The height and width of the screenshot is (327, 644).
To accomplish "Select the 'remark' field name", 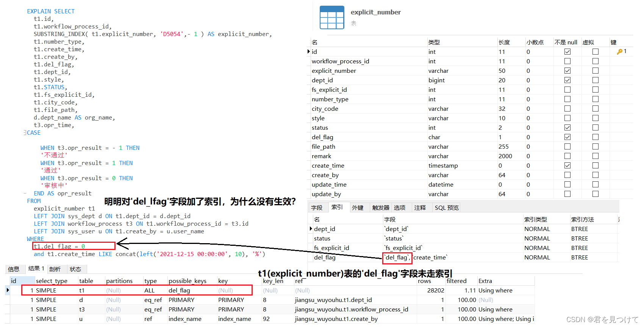I will 321,156.
